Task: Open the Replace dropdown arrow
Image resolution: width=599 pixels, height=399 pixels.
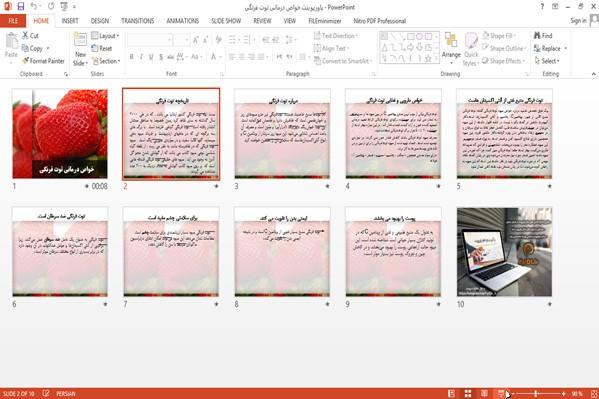Action: click(565, 48)
